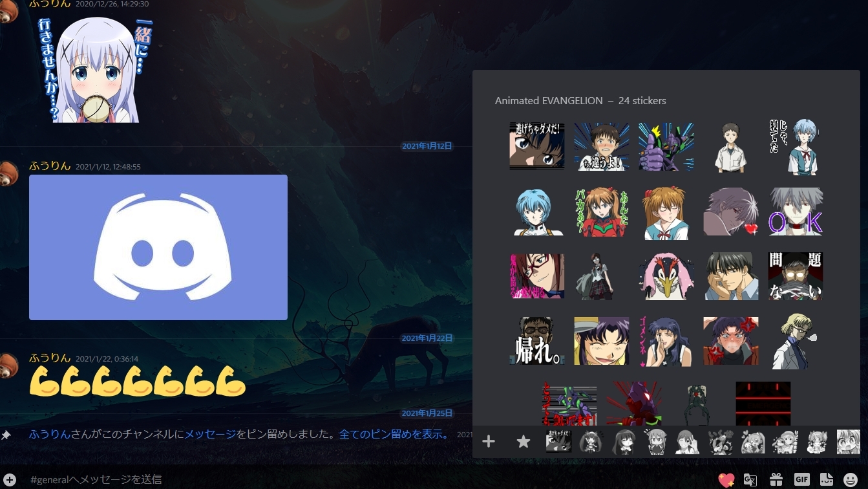Screen dimensions: 868x489
Task: Send the Pen Pen penguin sticker
Action: 666,276
